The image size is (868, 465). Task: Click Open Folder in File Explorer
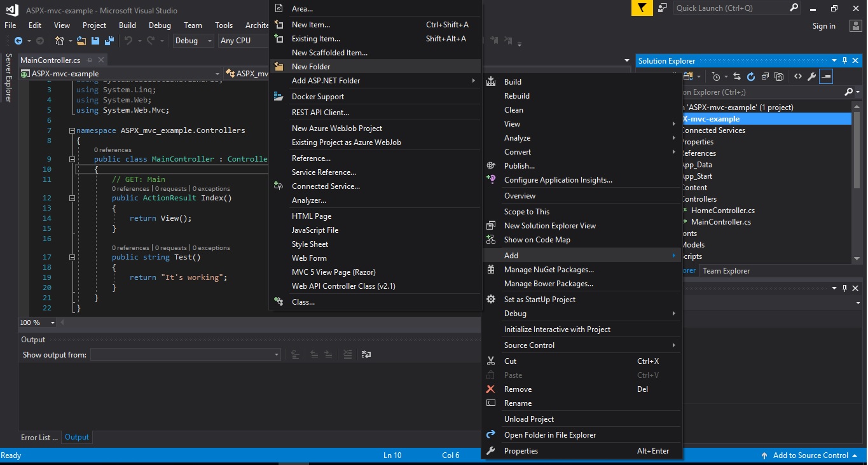[582, 435]
